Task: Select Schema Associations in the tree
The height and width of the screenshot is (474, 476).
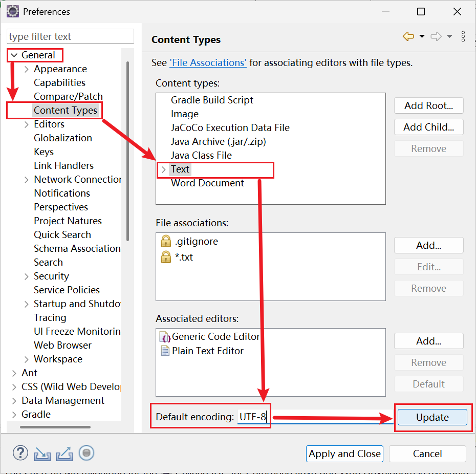Action: click(x=77, y=248)
